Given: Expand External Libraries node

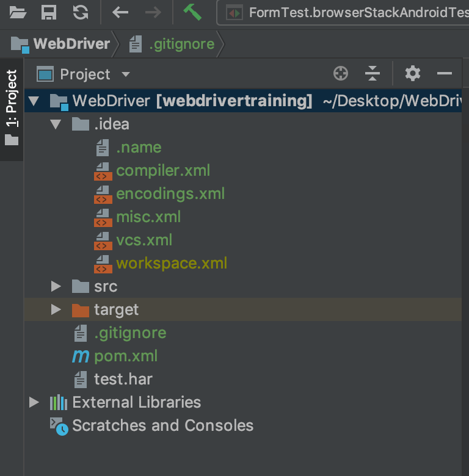Looking at the screenshot, I should pyautogui.click(x=34, y=402).
